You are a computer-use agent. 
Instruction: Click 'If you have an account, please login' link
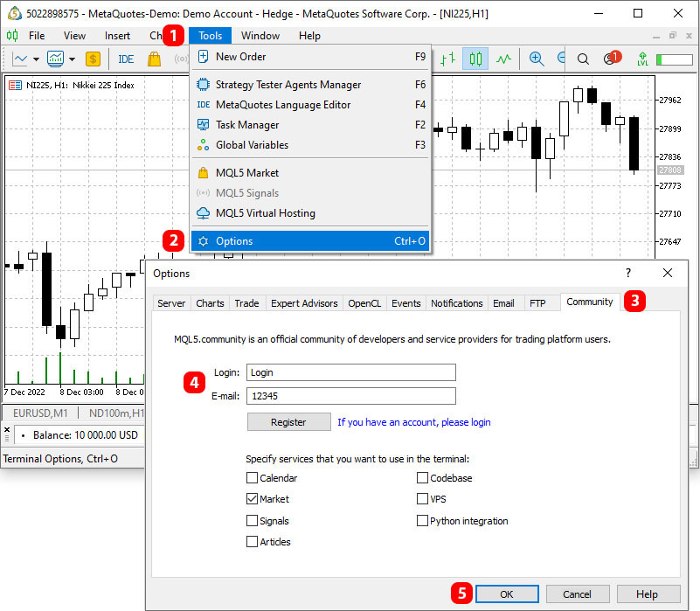[x=414, y=422]
